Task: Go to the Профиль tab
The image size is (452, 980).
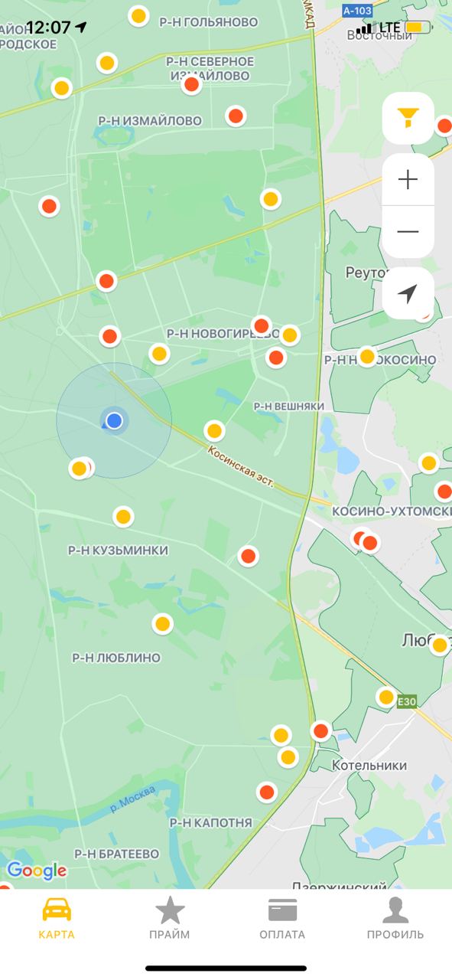Action: pyautogui.click(x=395, y=918)
